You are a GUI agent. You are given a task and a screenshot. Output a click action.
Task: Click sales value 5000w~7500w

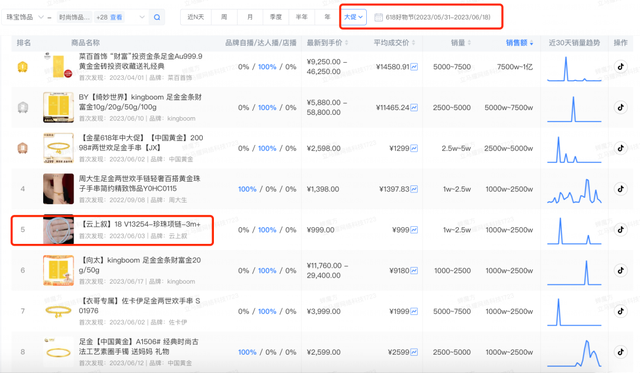click(509, 107)
